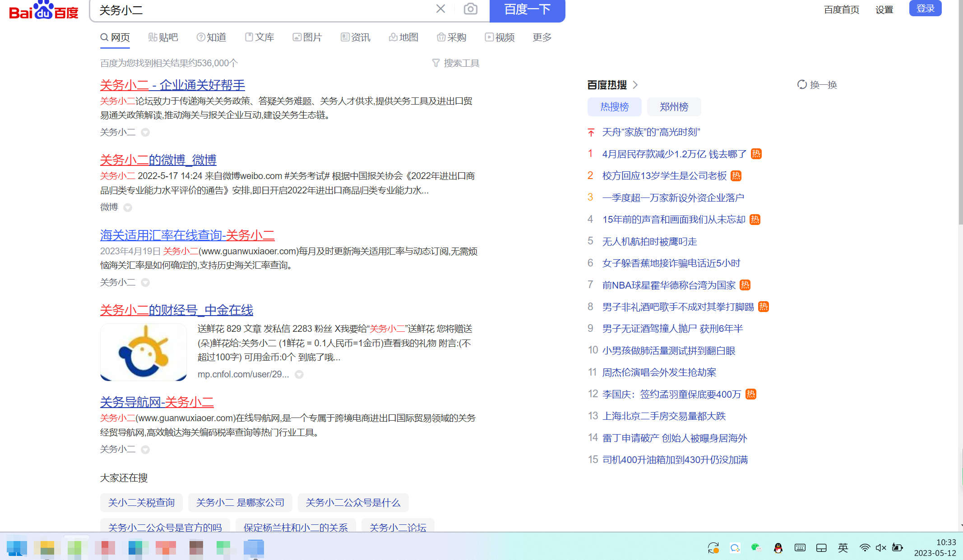The width and height of the screenshot is (963, 560).
Task: Open image search camera icon
Action: (470, 9)
